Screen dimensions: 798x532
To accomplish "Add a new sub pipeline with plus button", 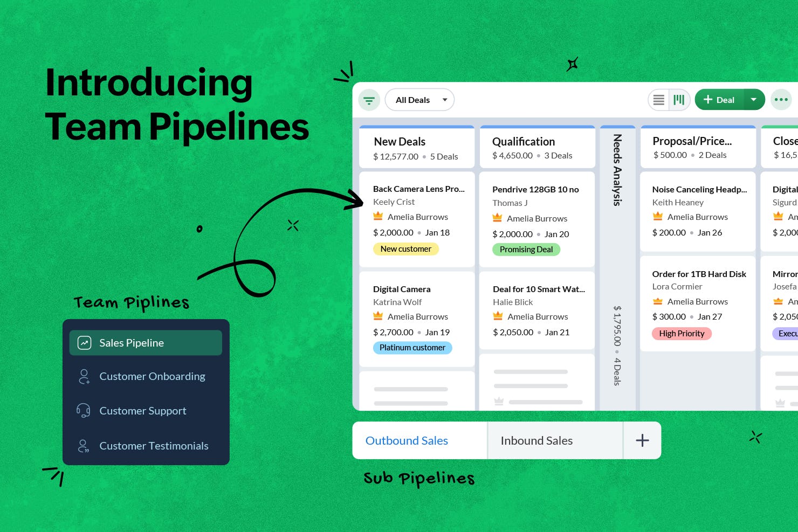I will click(x=642, y=440).
